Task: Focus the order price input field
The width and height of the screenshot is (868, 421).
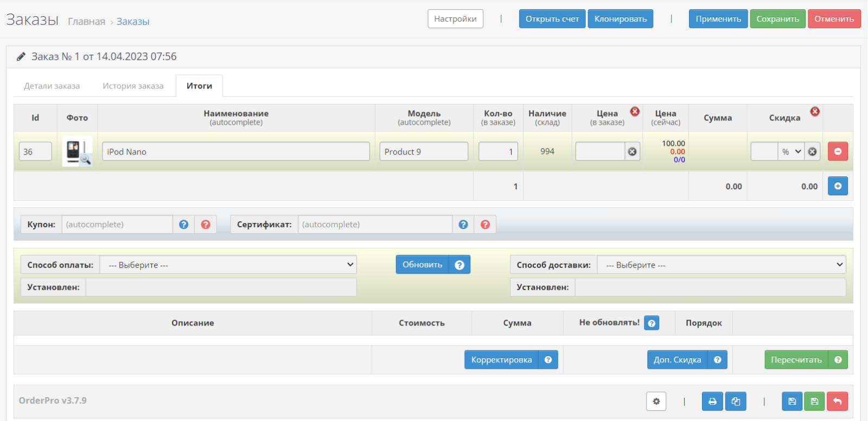Action: (600, 151)
